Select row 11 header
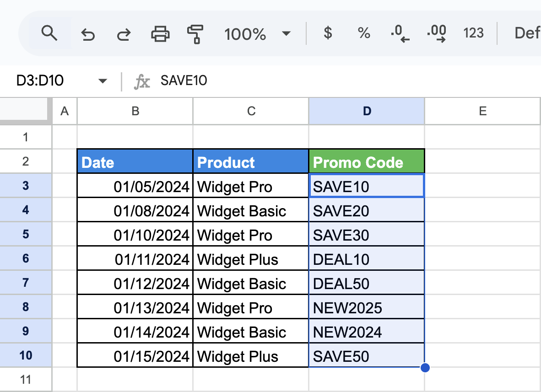 26,380
